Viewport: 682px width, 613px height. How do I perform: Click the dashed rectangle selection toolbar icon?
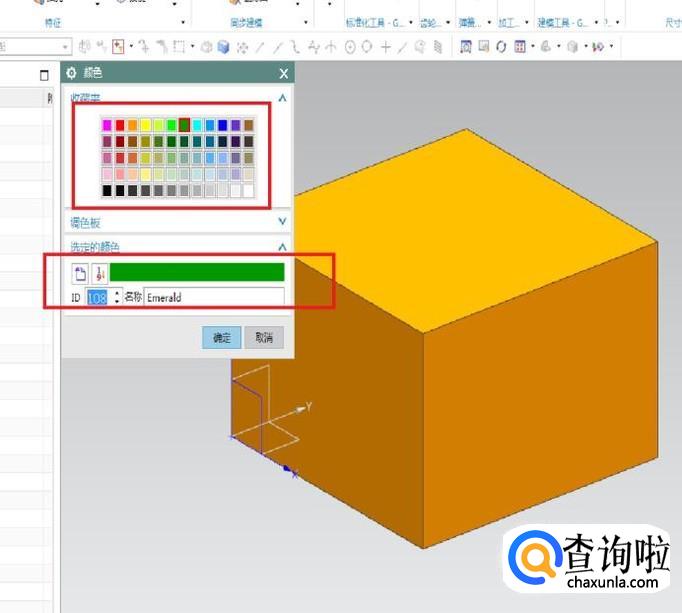(x=179, y=46)
